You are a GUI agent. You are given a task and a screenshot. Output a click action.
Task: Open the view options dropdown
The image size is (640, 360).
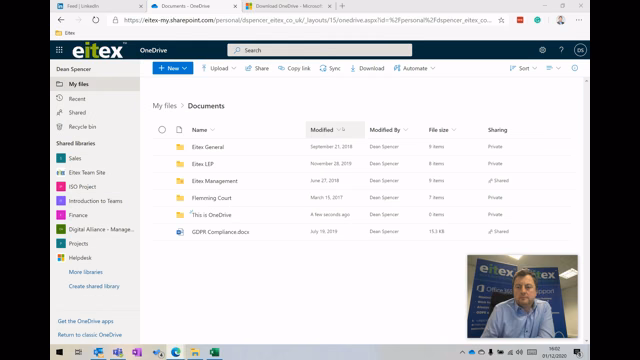point(553,68)
